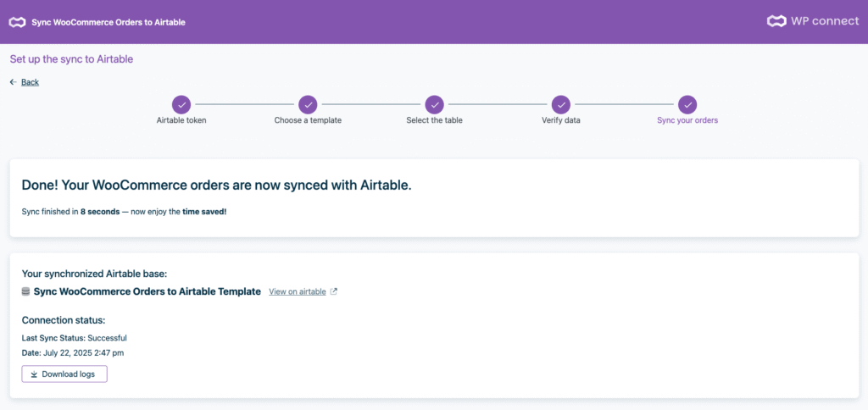Image resolution: width=868 pixels, height=410 pixels.
Task: Click the Sync WooCommerce Orders to Airtable header title
Action: (x=108, y=23)
